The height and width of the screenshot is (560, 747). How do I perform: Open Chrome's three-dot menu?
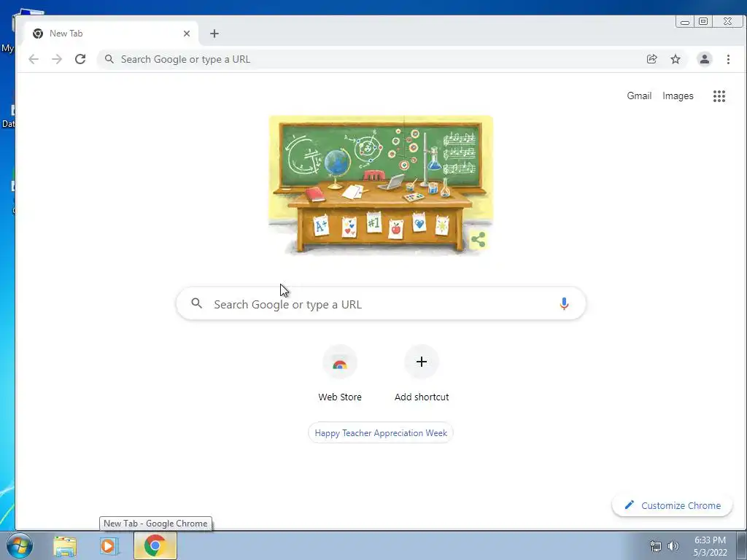[728, 59]
